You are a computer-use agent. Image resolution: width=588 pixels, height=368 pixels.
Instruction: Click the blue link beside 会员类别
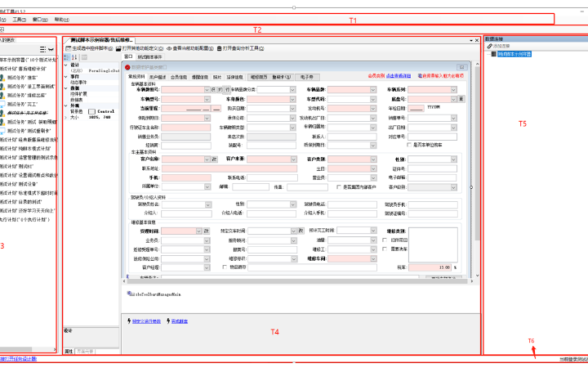[399, 76]
